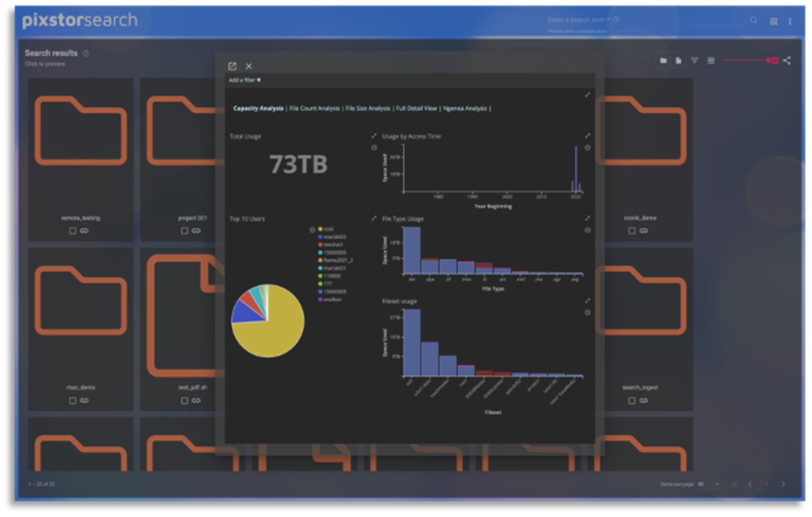Open the remote_testing folder thumbnail

(81, 131)
